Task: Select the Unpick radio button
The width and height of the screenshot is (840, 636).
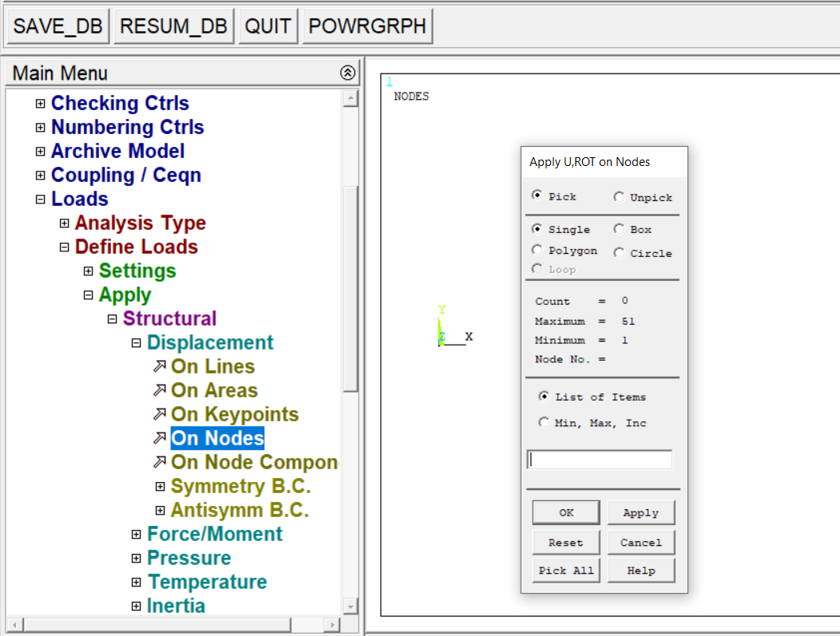Action: (x=619, y=197)
